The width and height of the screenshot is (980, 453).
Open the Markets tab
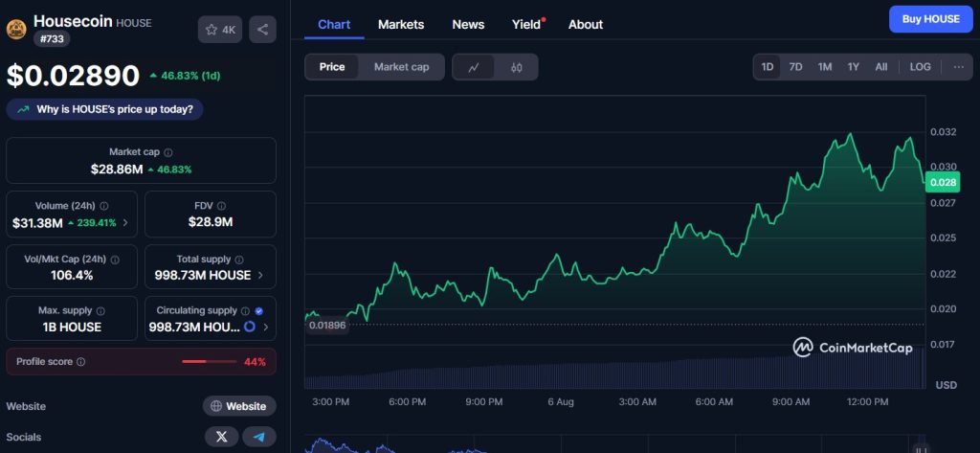click(x=401, y=24)
